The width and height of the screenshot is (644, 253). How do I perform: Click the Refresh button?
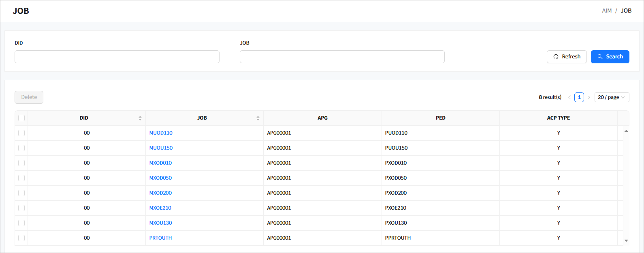[566, 57]
